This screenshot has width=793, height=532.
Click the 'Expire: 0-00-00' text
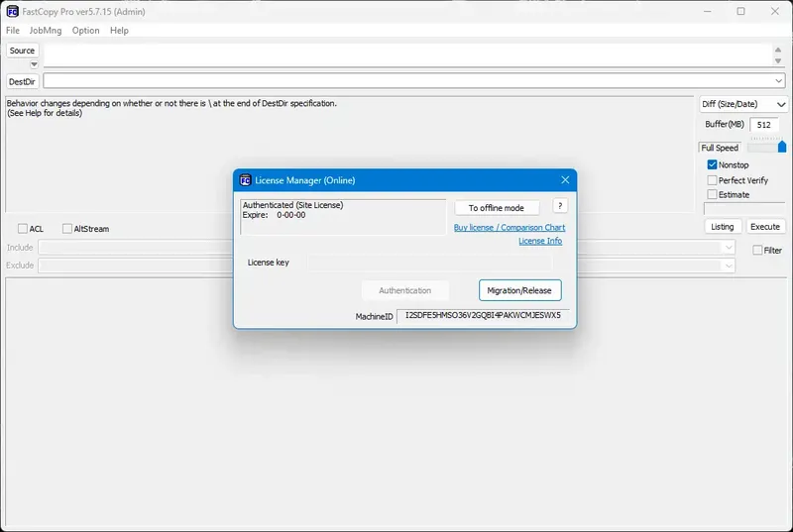(x=275, y=215)
